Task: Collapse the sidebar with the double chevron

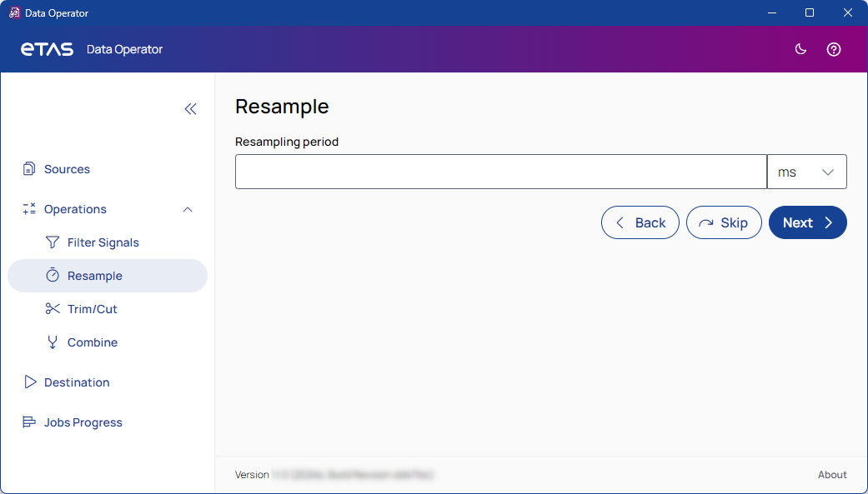Action: point(190,109)
